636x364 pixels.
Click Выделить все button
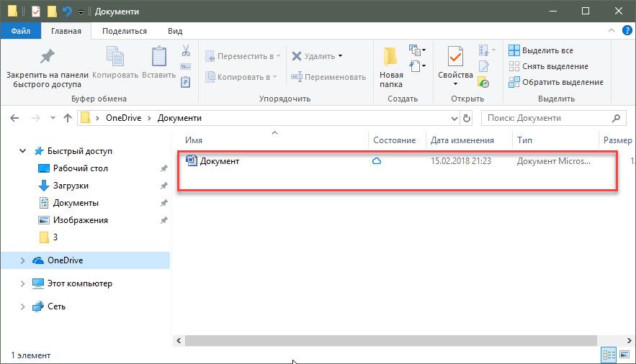pyautogui.click(x=541, y=50)
